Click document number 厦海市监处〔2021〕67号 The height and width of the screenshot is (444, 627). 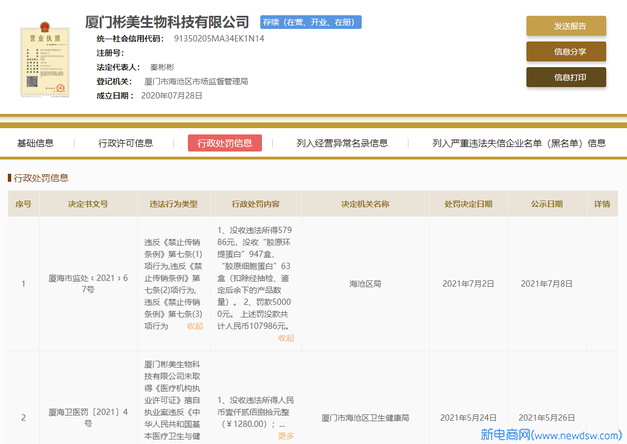pos(88,284)
